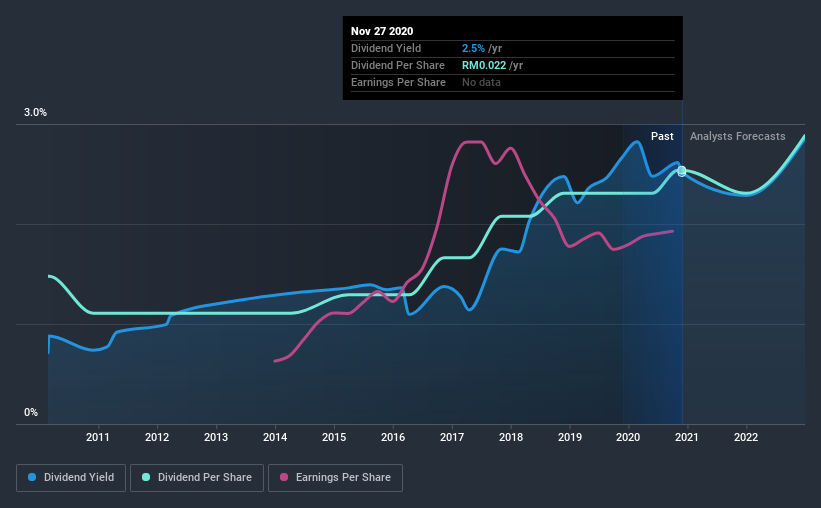The height and width of the screenshot is (508, 821).
Task: Select the 2020 x-axis label
Action: (x=628, y=437)
